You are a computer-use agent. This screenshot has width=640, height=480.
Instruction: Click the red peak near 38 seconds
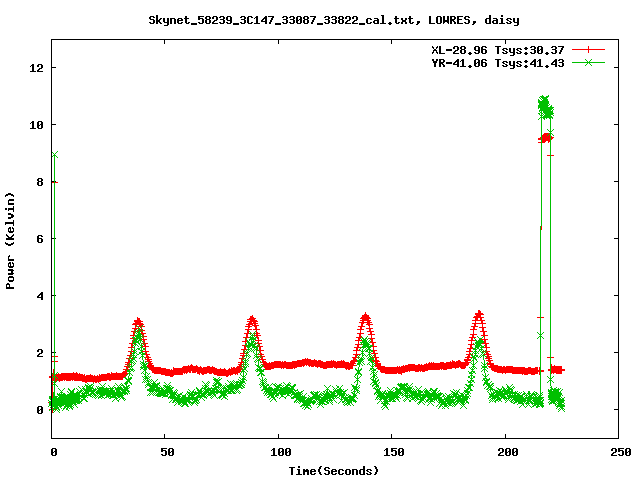pos(138,322)
